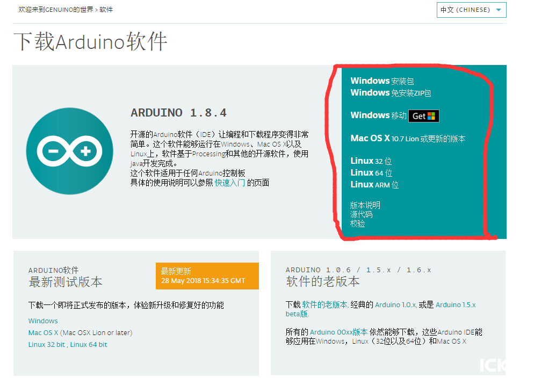The width and height of the screenshot is (534, 392).
Task: Download the Mac OS X test build
Action: [44, 333]
